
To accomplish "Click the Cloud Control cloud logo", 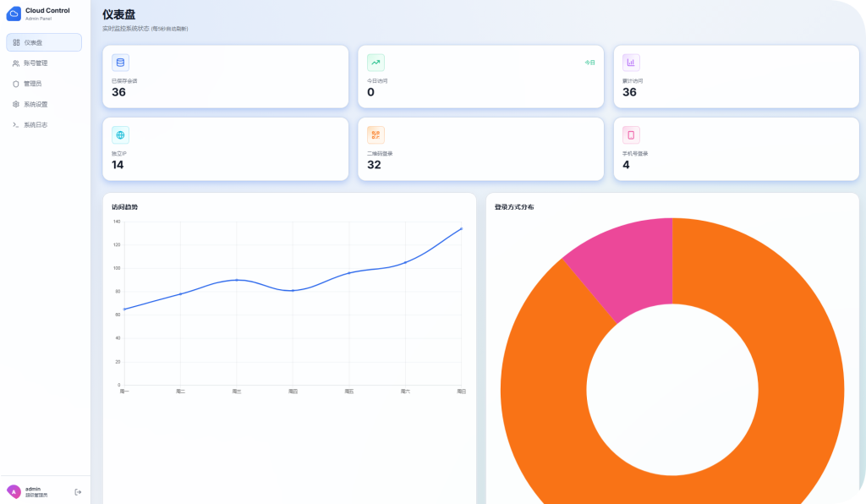I will pos(14,14).
